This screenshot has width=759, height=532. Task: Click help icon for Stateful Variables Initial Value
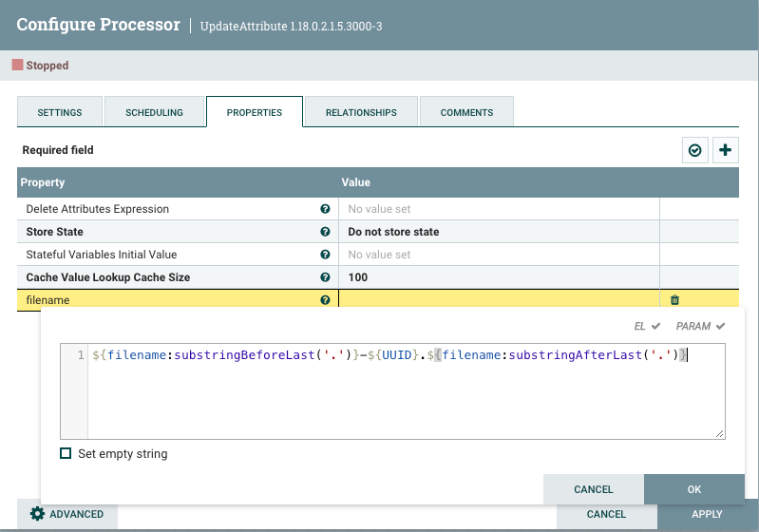(x=326, y=255)
